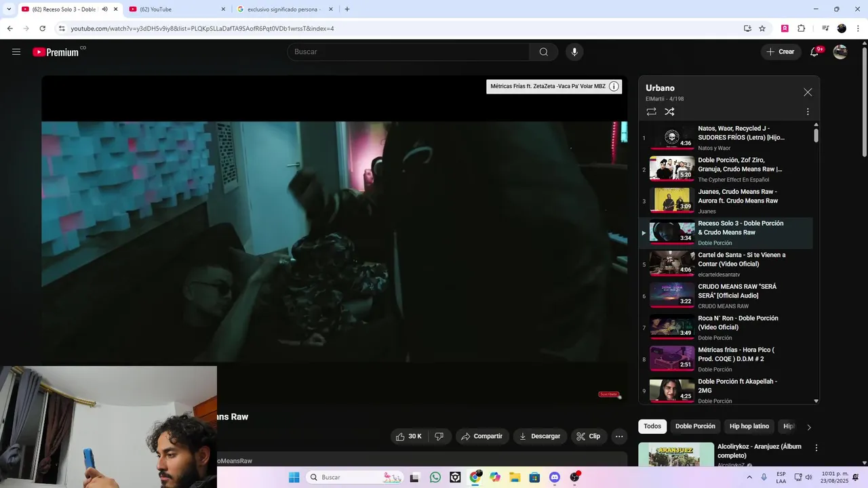Select the Hip hop latino filter chip
Image resolution: width=868 pixels, height=488 pixels.
pyautogui.click(x=749, y=426)
